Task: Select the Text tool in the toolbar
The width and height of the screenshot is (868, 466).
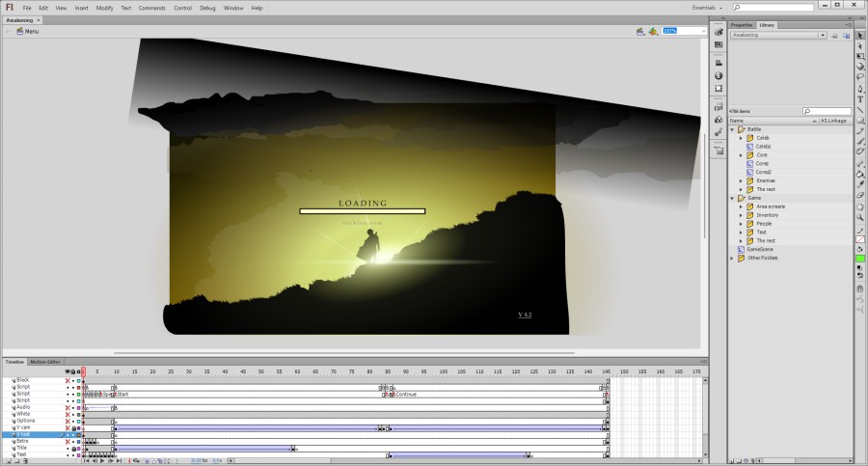Action: click(x=860, y=98)
